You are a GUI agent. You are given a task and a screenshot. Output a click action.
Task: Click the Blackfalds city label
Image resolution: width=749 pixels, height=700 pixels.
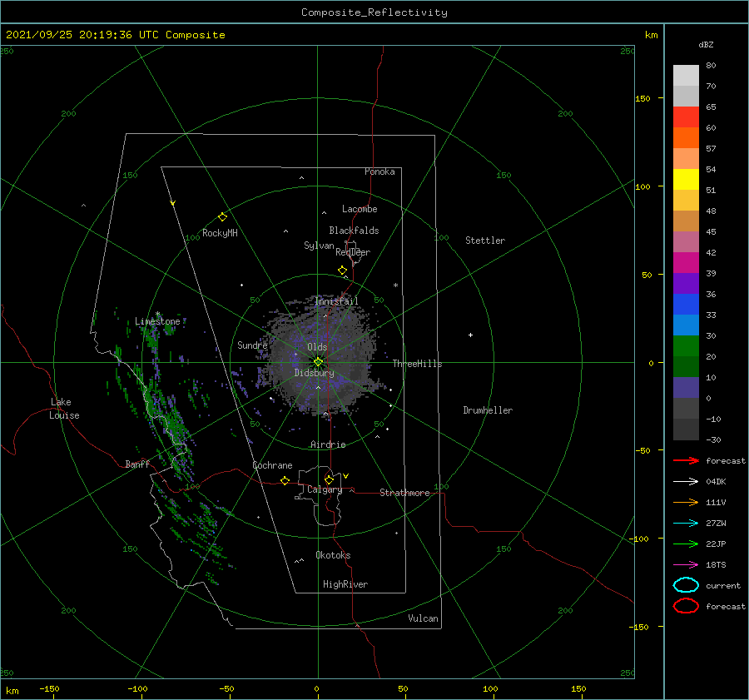(354, 231)
